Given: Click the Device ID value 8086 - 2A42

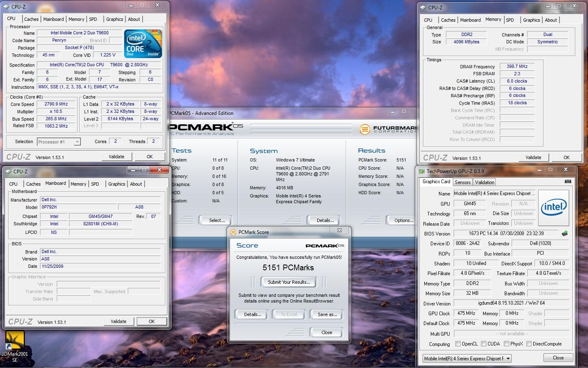Looking at the screenshot, I should [468, 243].
